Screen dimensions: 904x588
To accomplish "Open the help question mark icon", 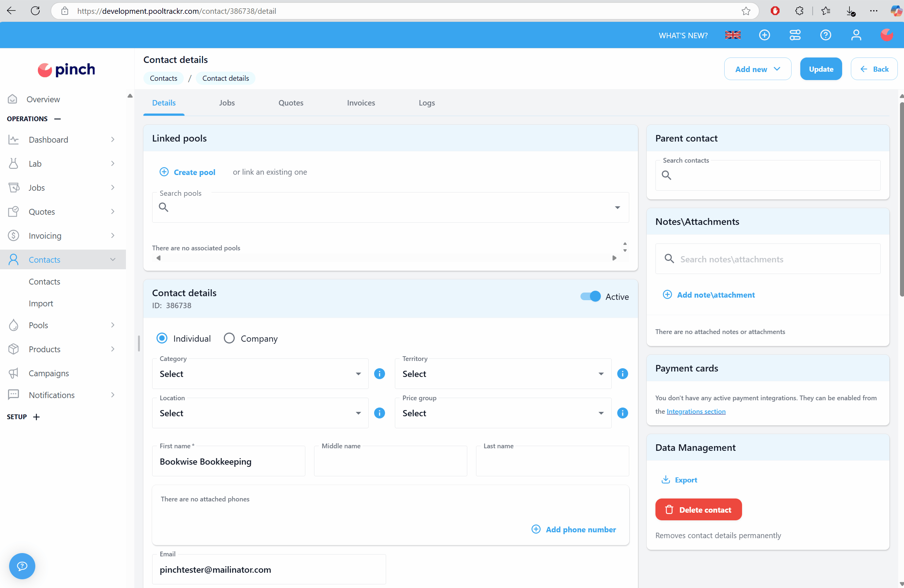I will pyautogui.click(x=826, y=35).
